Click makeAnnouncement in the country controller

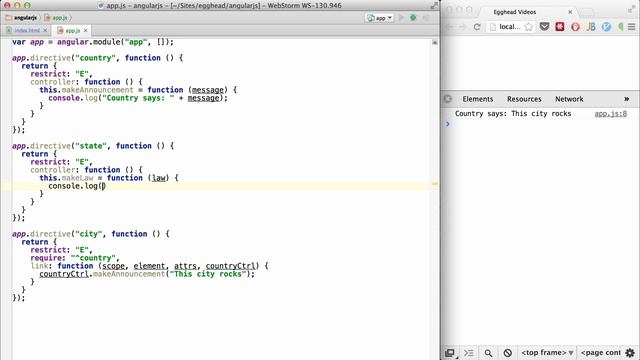point(97,90)
